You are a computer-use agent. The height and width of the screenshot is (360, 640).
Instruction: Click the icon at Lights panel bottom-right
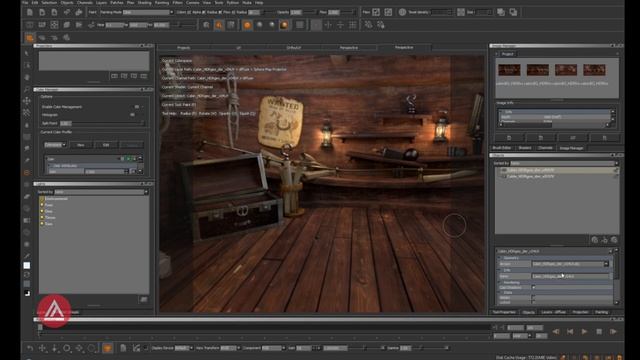pyautogui.click(x=144, y=300)
